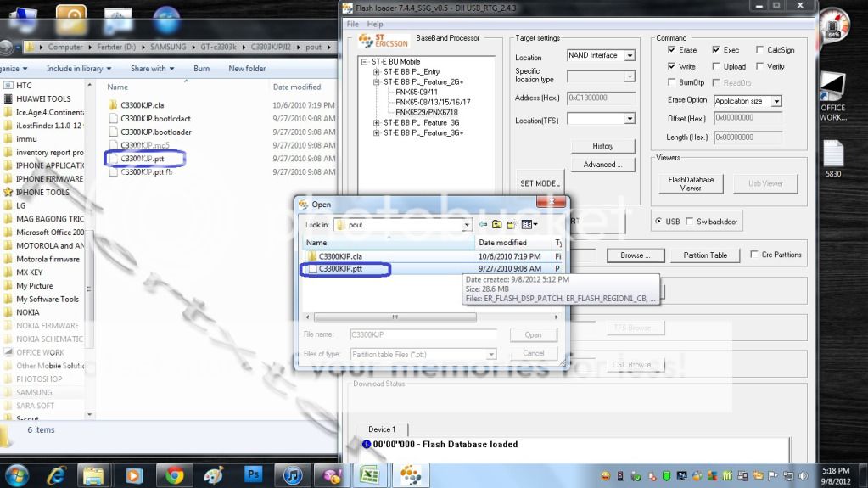Click the Partition Table button

point(705,255)
